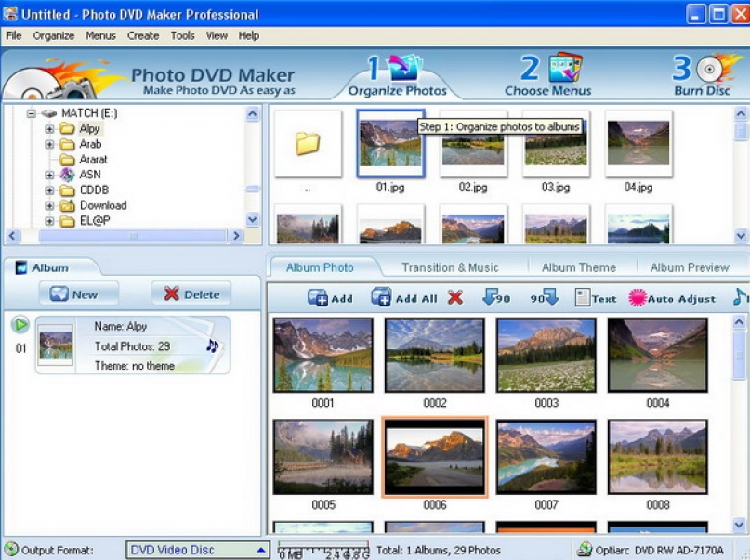
Task: Delete the selected album
Action: 191,293
